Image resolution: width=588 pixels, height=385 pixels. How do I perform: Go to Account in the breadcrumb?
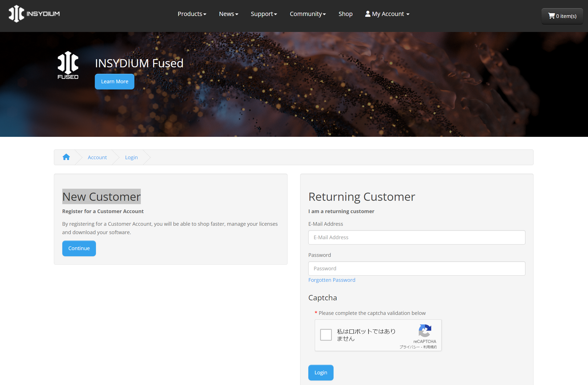[x=97, y=157]
